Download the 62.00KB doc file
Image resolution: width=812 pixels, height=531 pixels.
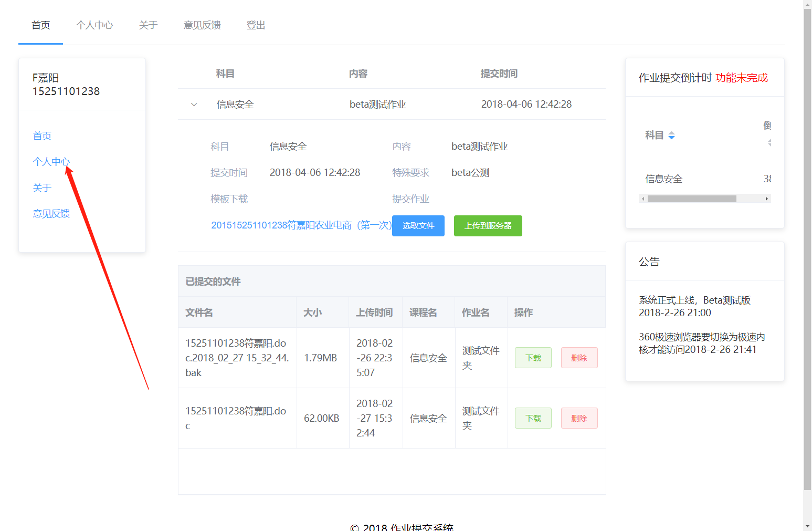click(x=533, y=418)
